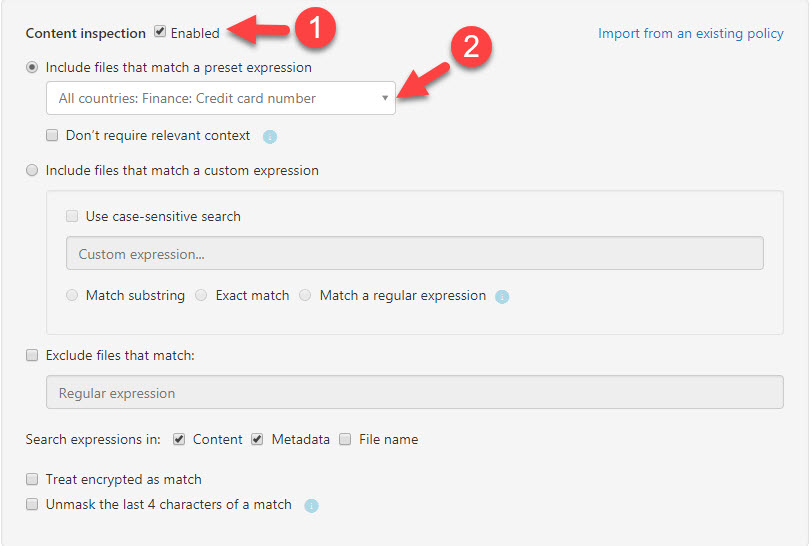Select Include files matching a preset expression
This screenshot has width=812, height=546.
click(32, 67)
